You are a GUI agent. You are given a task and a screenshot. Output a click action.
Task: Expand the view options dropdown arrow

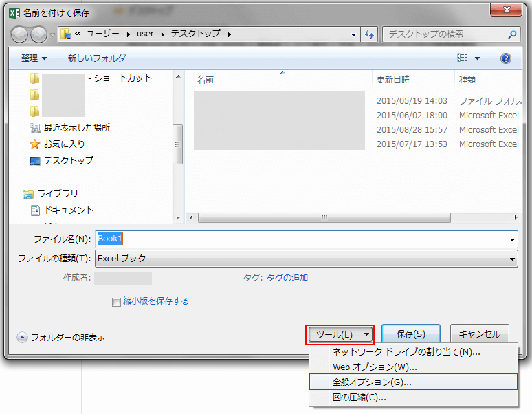pyautogui.click(x=477, y=58)
